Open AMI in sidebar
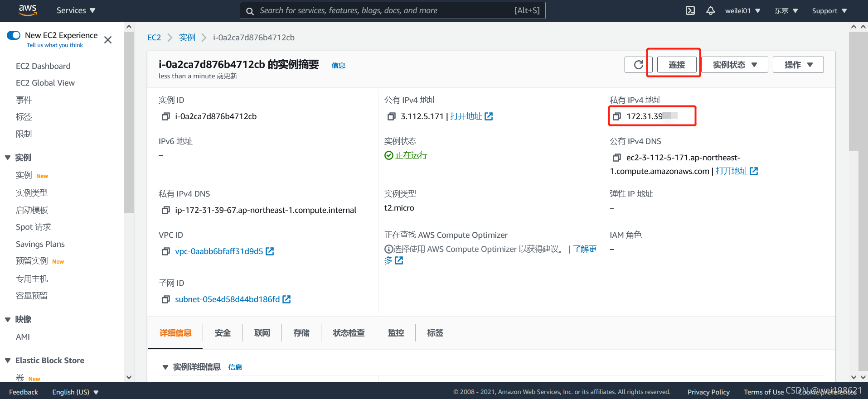 [x=23, y=337]
